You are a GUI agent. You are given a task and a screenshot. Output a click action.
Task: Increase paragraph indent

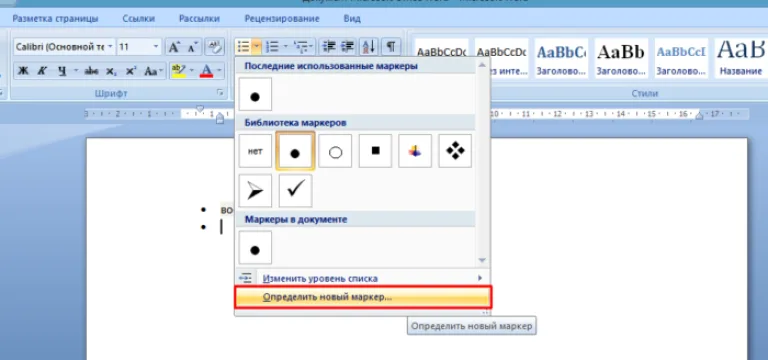coord(347,47)
